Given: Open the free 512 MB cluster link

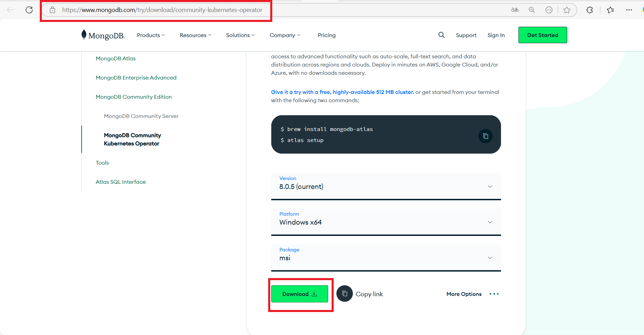Looking at the screenshot, I should click(x=342, y=92).
